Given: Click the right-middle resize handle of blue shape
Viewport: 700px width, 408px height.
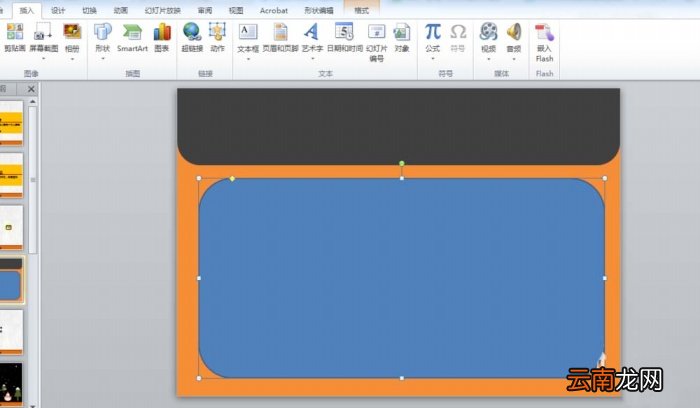Looking at the screenshot, I should tap(605, 278).
